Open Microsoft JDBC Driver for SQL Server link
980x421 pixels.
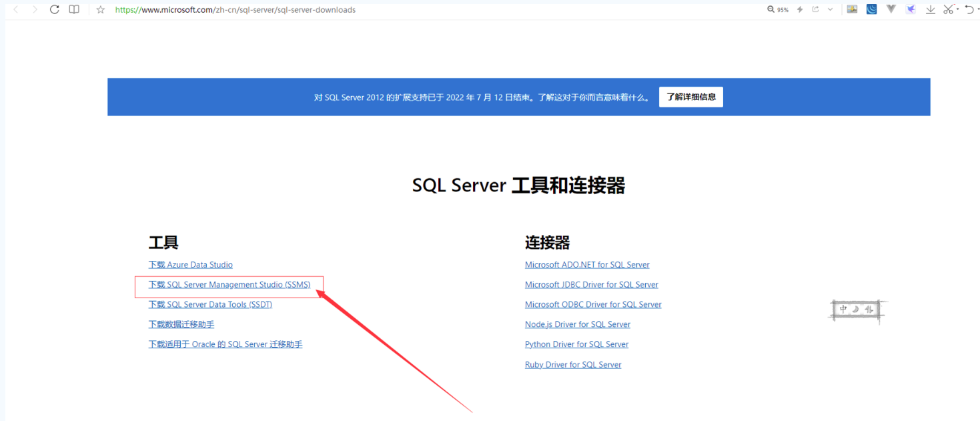coord(592,285)
